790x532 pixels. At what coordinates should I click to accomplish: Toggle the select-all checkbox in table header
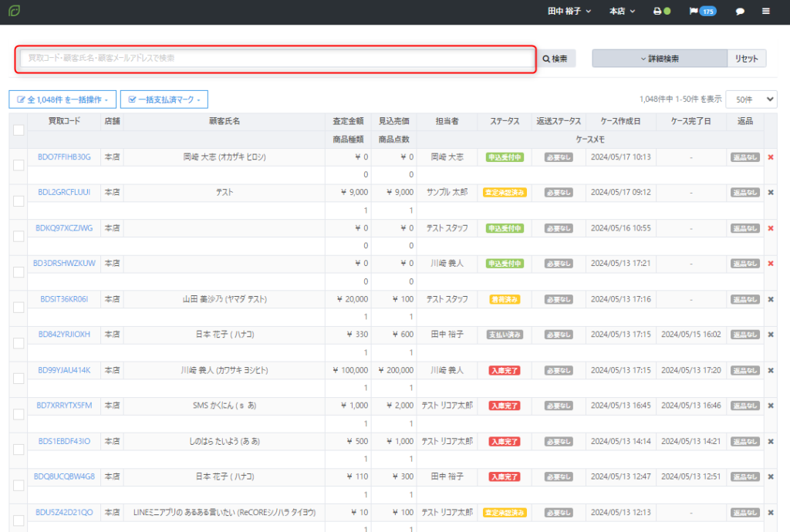tap(19, 130)
